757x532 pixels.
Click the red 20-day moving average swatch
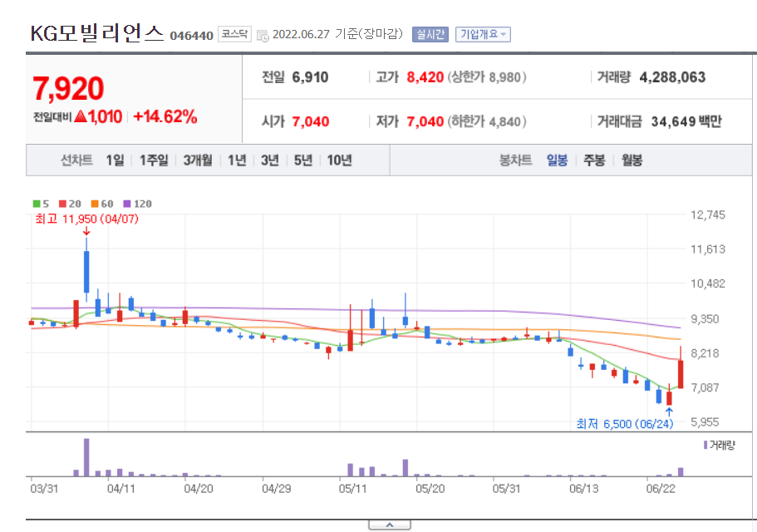coord(62,204)
